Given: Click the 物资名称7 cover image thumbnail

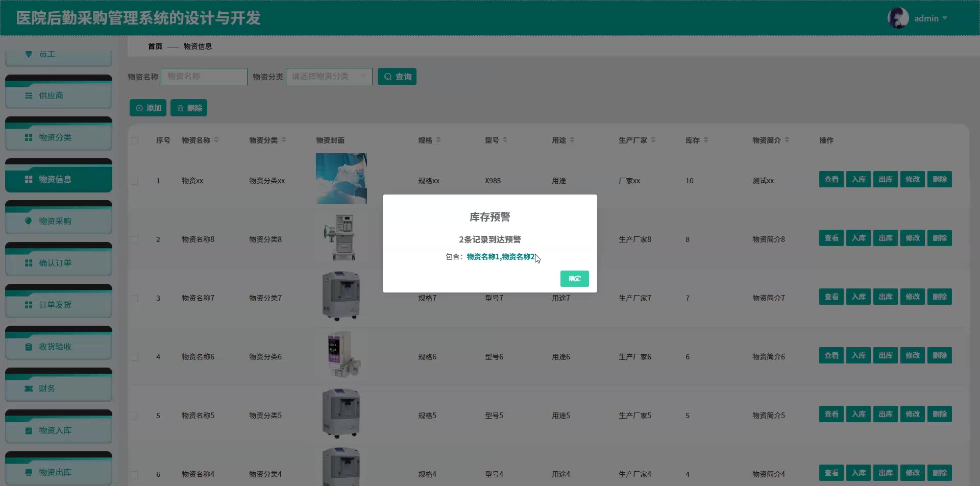Looking at the screenshot, I should 341,296.
